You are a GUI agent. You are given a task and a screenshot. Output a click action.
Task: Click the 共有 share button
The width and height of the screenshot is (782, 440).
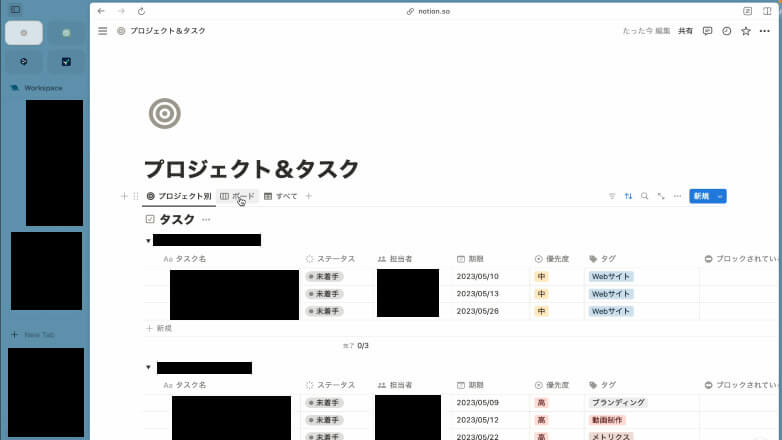pos(685,31)
